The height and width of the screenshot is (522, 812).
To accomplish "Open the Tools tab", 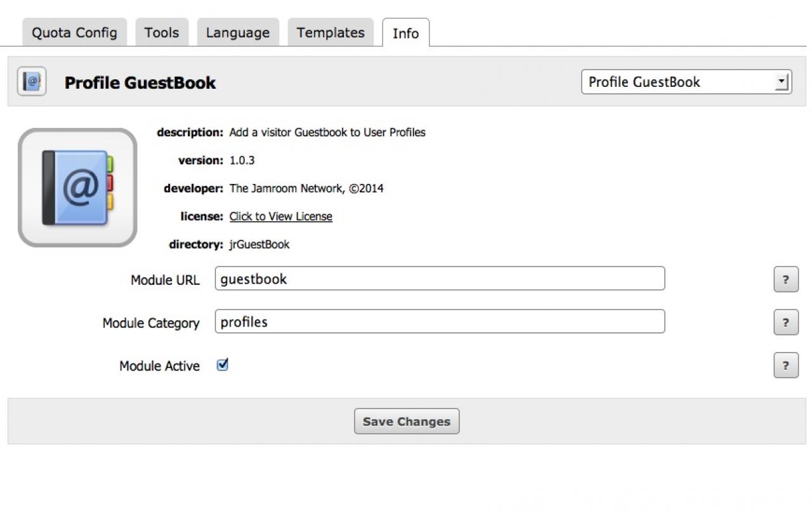I will [161, 33].
